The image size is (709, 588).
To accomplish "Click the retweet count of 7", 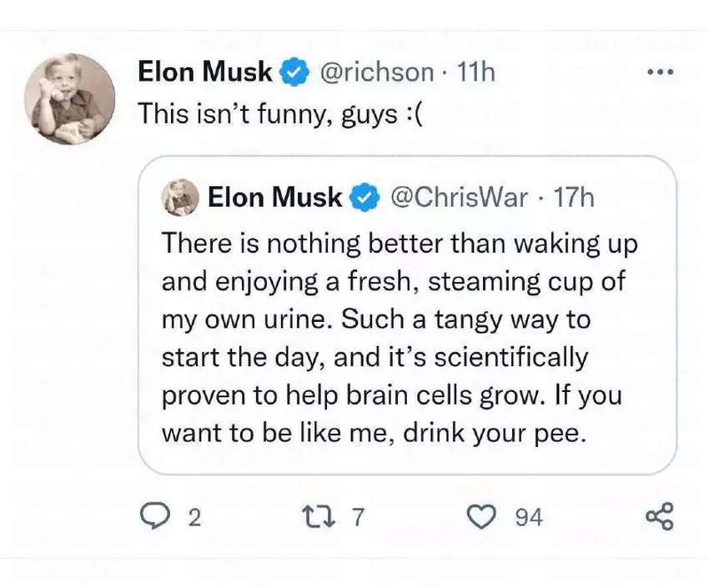I will click(358, 519).
